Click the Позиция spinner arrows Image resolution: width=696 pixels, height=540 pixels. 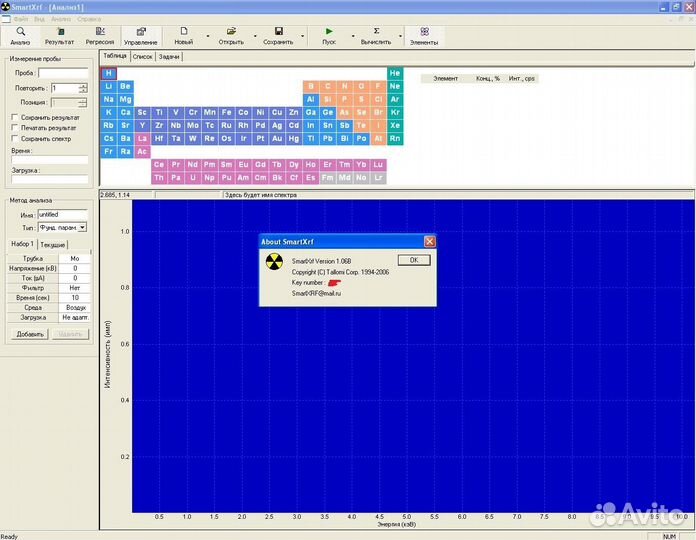(x=83, y=102)
